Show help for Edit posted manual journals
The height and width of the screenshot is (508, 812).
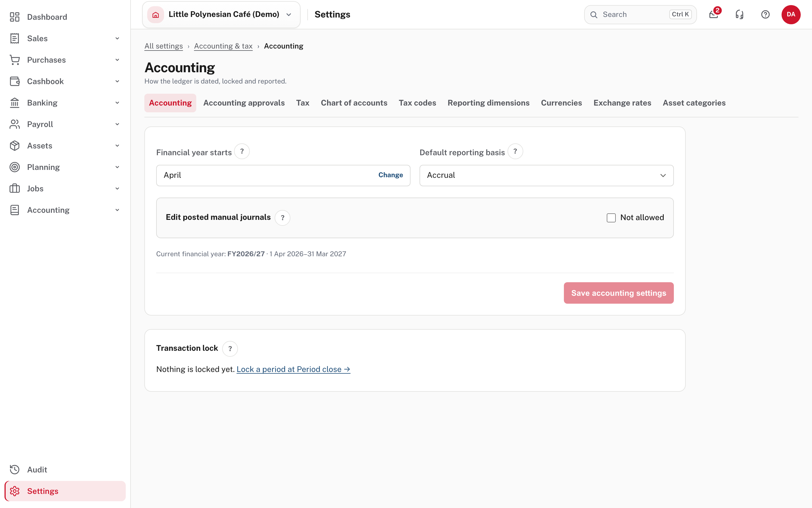coord(283,218)
